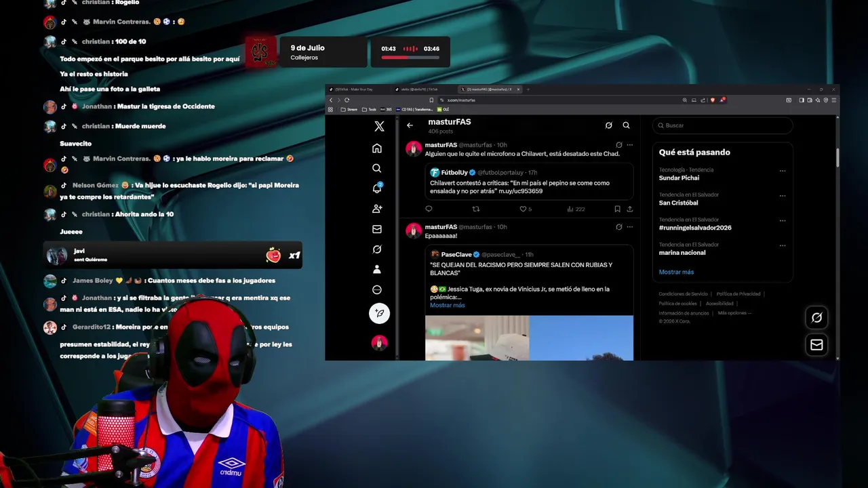Open the X logo home link

(379, 126)
